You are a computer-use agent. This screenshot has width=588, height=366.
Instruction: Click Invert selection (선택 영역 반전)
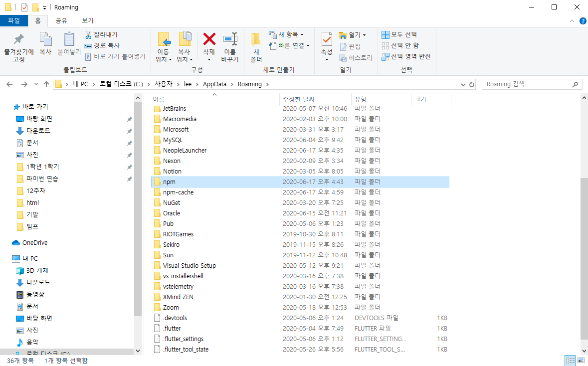(x=406, y=56)
